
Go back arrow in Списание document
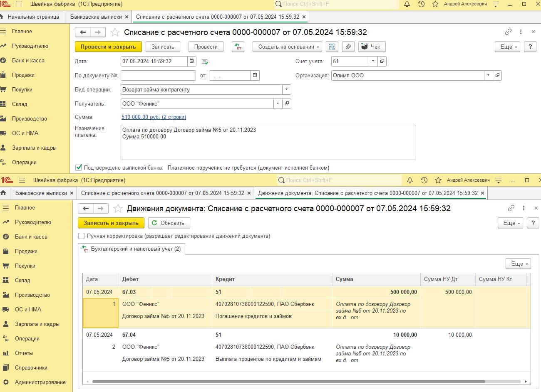(x=83, y=32)
